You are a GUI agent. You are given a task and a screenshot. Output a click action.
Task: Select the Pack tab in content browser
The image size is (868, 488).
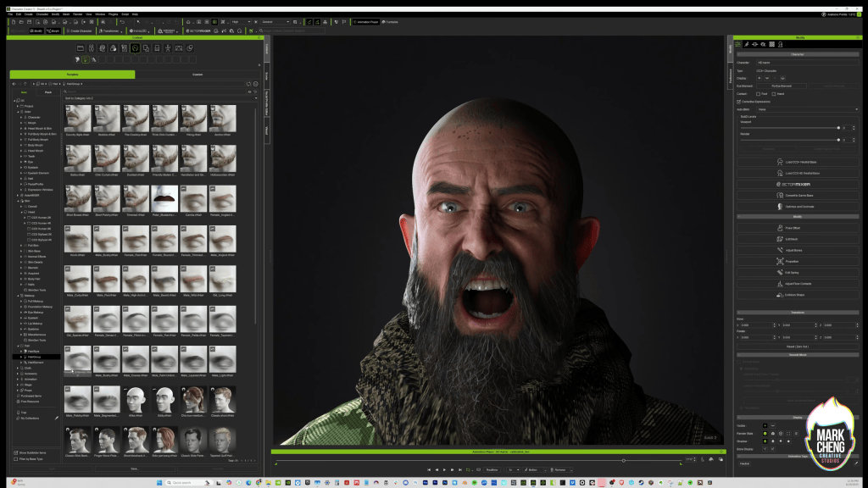tap(48, 91)
